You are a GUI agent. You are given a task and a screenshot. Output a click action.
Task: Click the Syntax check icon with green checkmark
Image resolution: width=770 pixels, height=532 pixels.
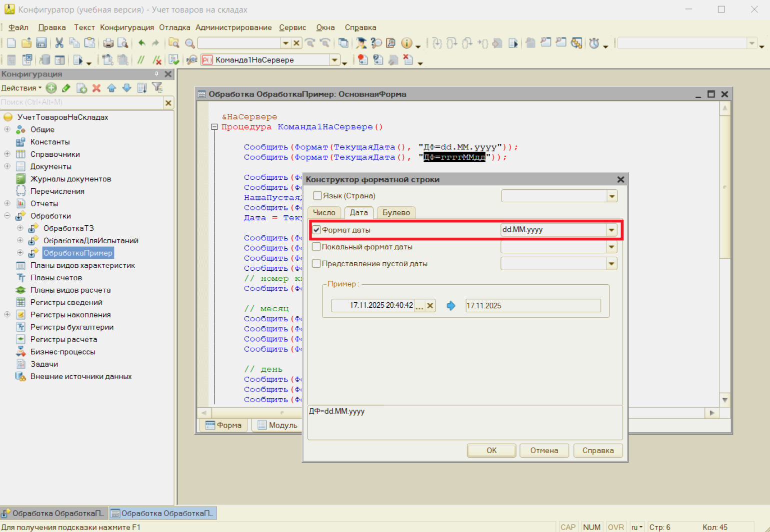(x=173, y=60)
